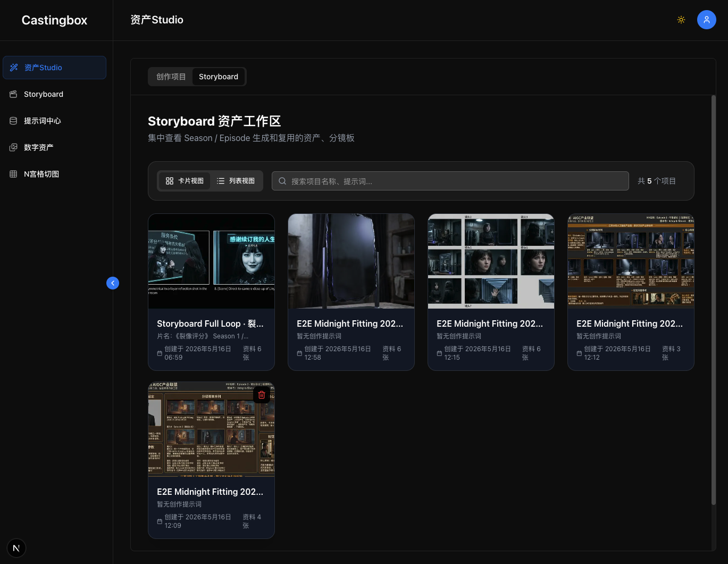Click the search field for 项目名称、提示词

tap(450, 181)
